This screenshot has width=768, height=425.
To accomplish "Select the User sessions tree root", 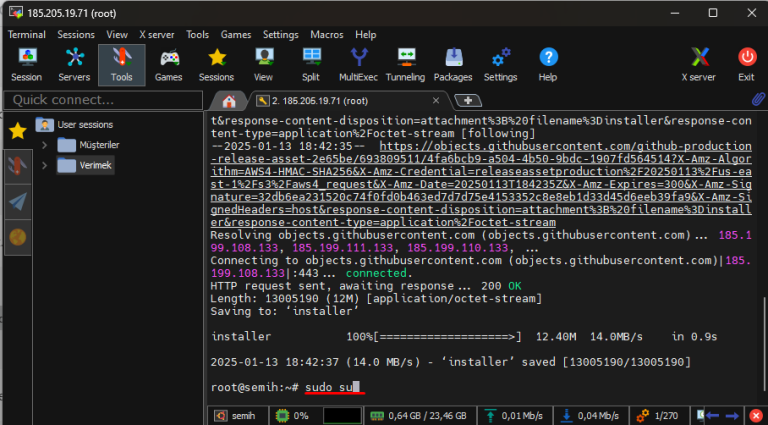I will pos(85,125).
